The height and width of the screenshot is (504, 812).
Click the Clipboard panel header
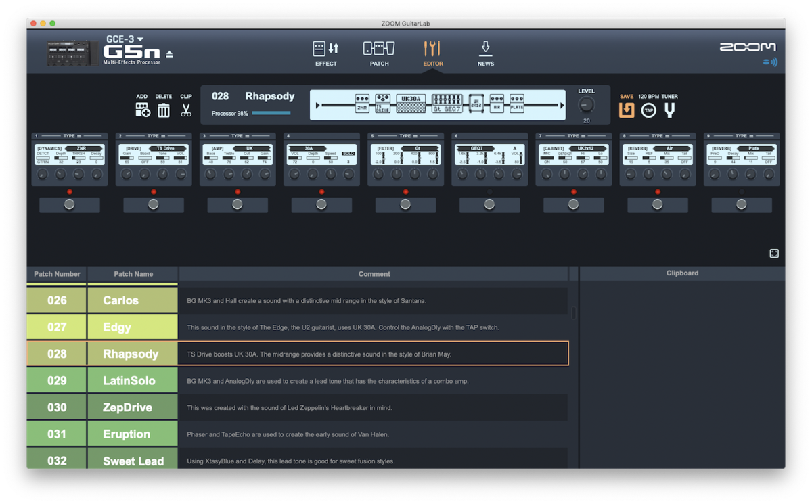pos(682,273)
